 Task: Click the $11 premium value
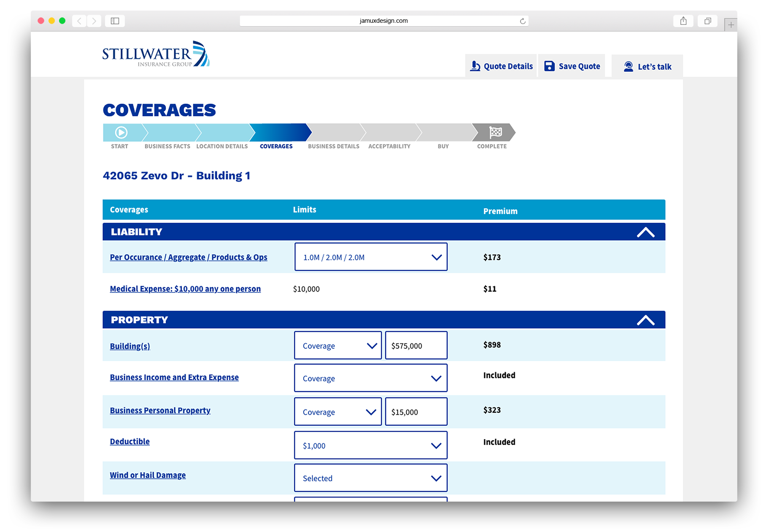[490, 289]
